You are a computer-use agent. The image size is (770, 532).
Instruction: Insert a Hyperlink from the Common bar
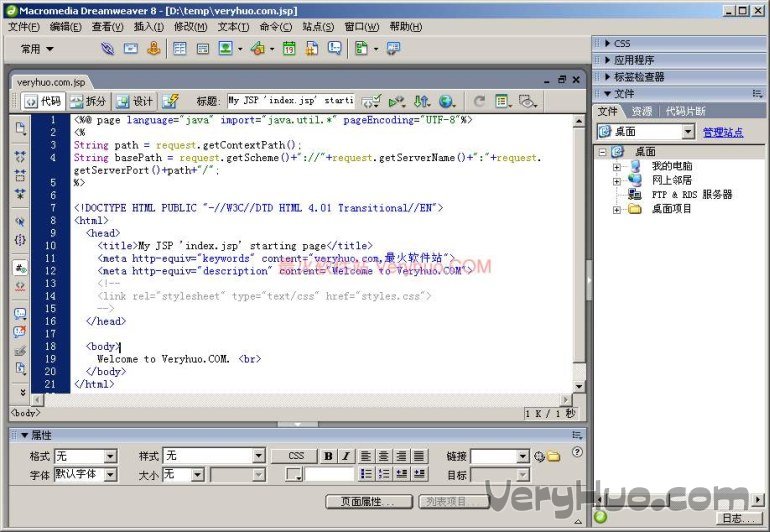(108, 48)
